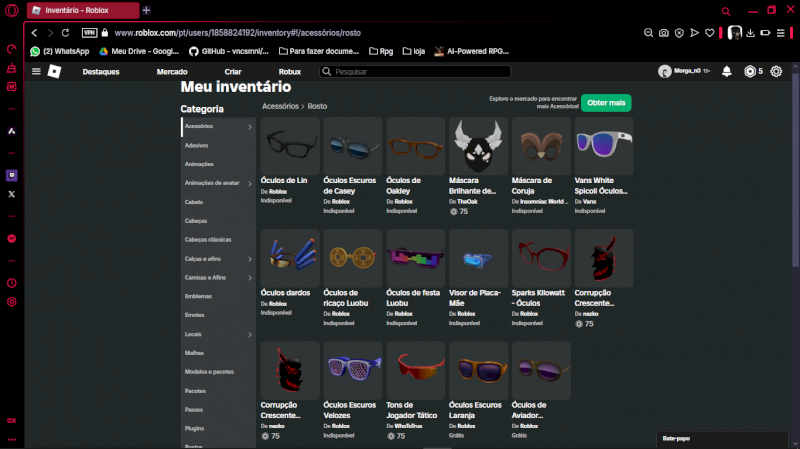
Task: Open WhatsApp bookmark
Action: click(60, 51)
